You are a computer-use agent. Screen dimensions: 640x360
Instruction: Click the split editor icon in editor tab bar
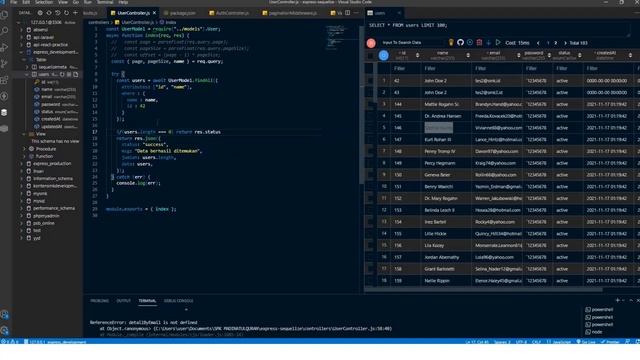[347, 13]
